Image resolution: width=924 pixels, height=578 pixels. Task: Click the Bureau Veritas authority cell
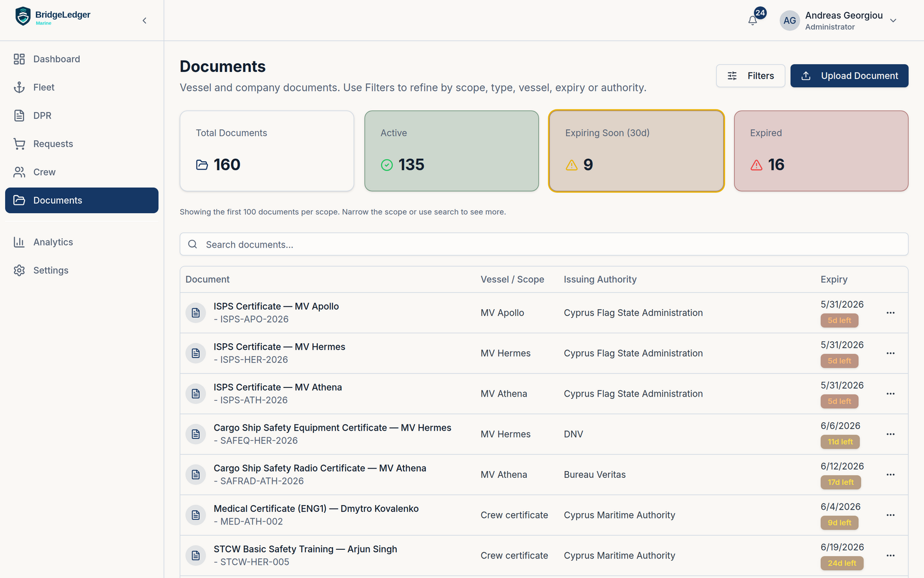coord(594,475)
